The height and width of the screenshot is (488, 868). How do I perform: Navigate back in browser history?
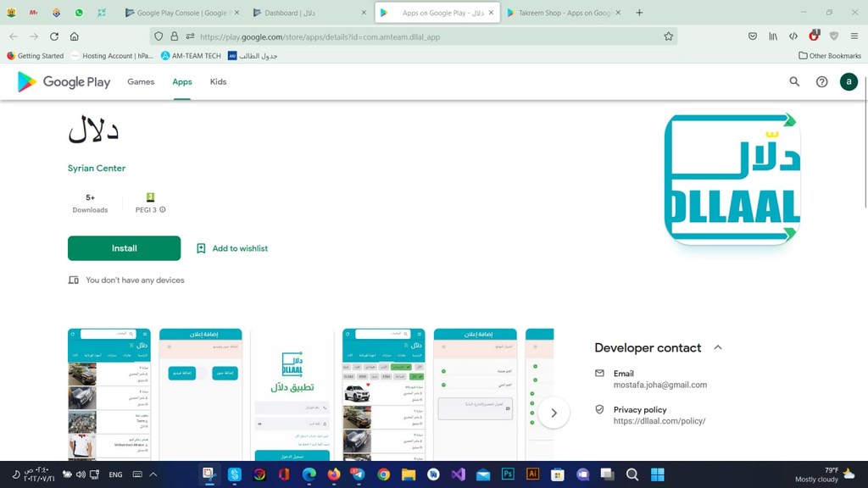click(x=14, y=36)
